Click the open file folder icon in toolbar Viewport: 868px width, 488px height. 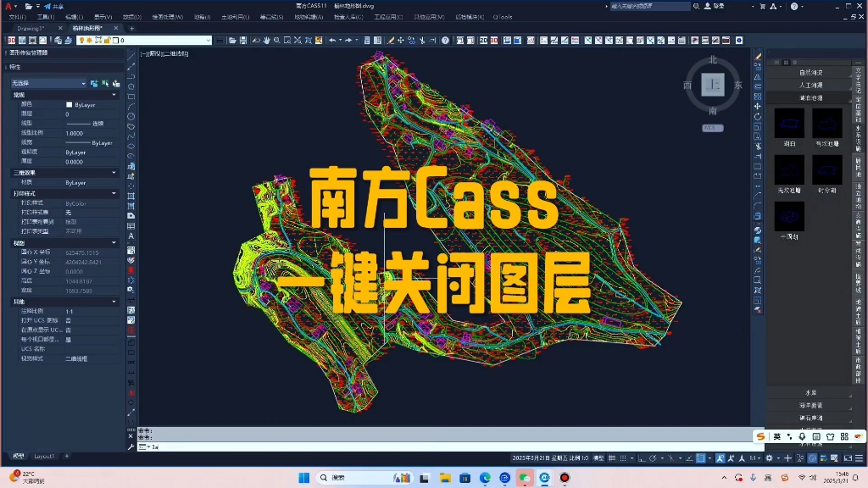(x=232, y=41)
